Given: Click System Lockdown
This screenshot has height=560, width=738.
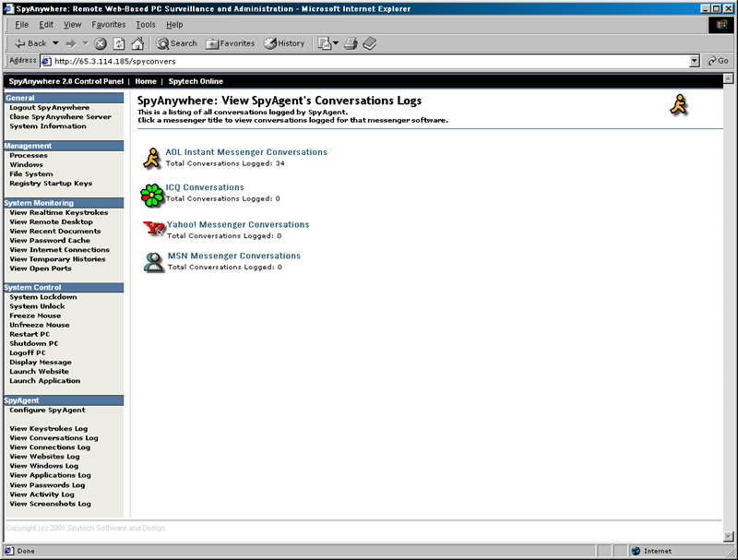Looking at the screenshot, I should 42,297.
